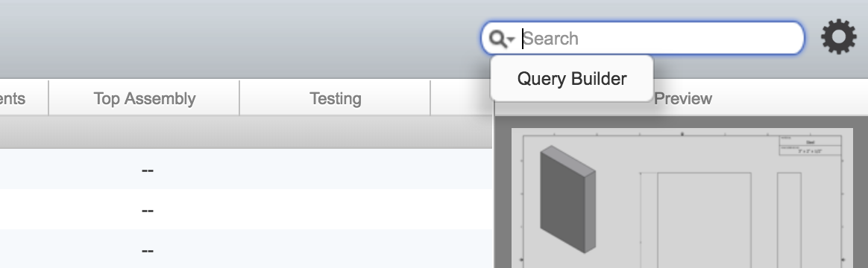
Task: Select the second row's Top Assembly "--" cell
Action: click(147, 211)
